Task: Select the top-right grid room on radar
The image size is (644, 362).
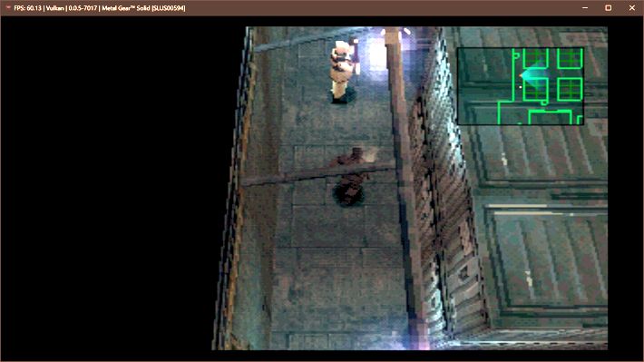Action: (570, 58)
